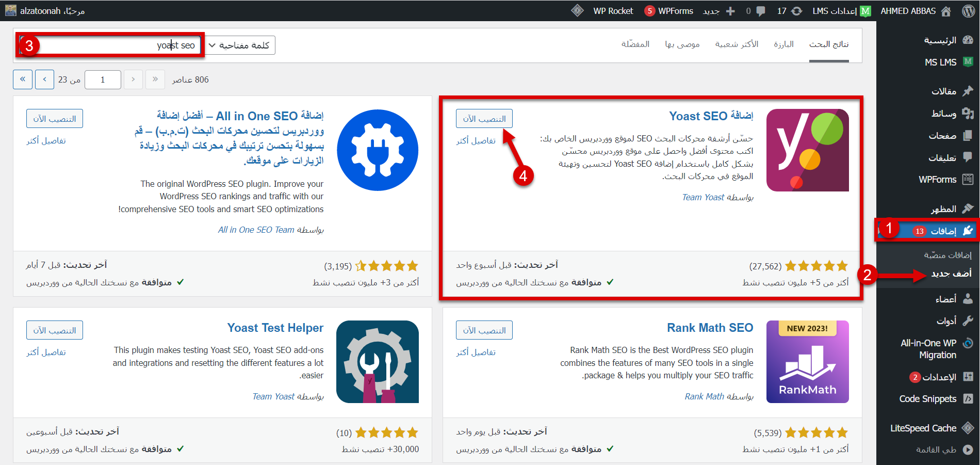This screenshot has width=980, height=465.
Task: Switch to موصى بها recommended tab
Action: 682,44
